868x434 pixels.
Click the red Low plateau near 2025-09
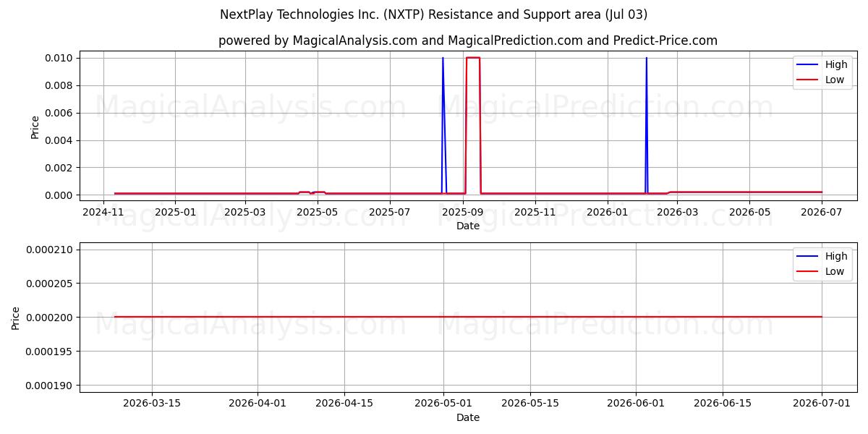(x=473, y=58)
